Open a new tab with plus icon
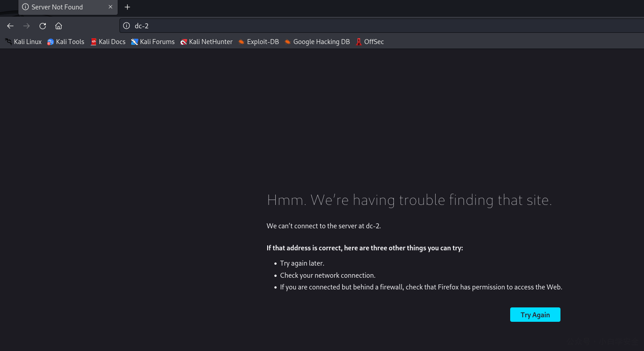The image size is (644, 351). pos(128,7)
